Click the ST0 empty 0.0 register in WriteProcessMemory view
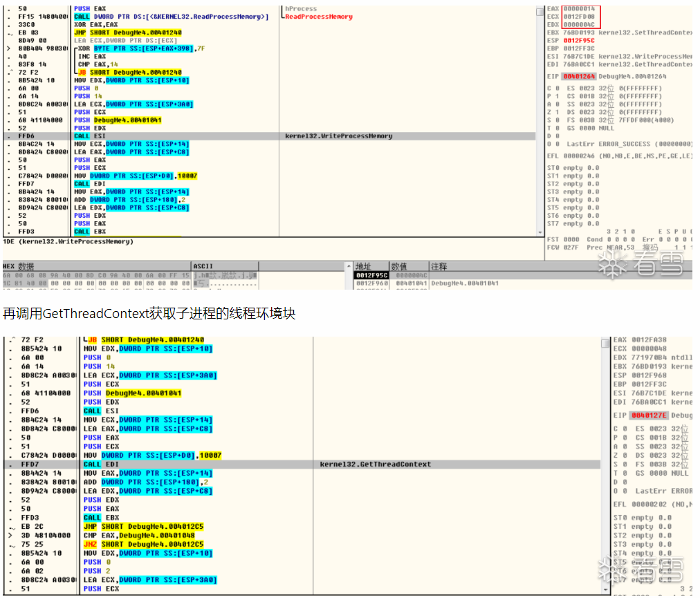 (x=573, y=168)
